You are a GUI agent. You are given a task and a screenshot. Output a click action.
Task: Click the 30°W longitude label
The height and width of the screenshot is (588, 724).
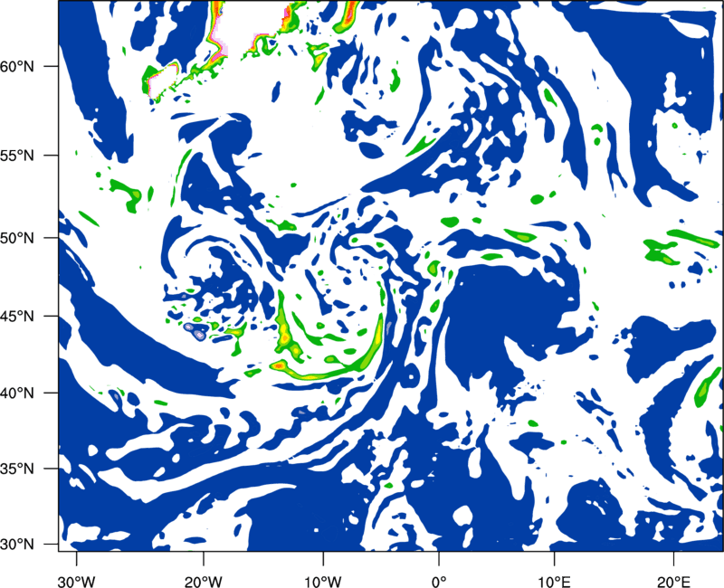76,582
